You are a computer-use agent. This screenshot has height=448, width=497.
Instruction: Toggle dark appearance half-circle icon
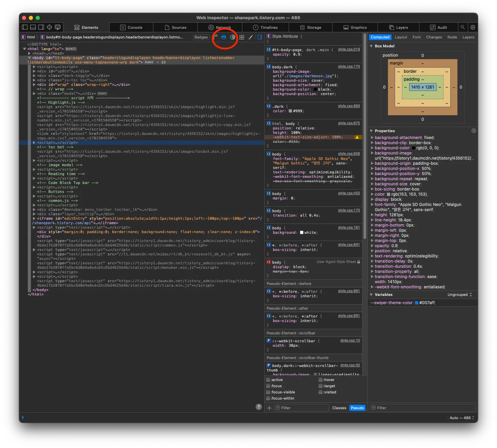click(233, 37)
